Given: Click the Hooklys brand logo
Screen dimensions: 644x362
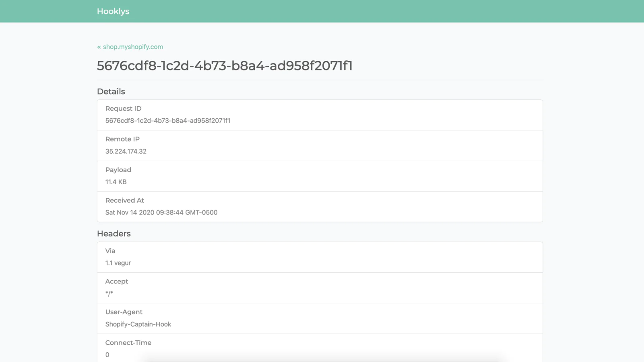Looking at the screenshot, I should [113, 11].
